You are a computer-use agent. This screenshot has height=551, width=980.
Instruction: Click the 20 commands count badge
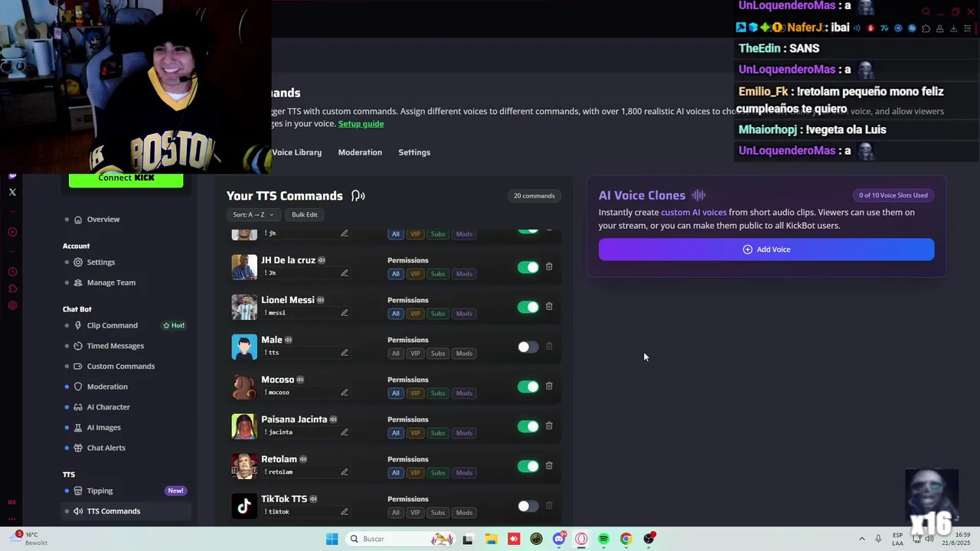(x=534, y=196)
